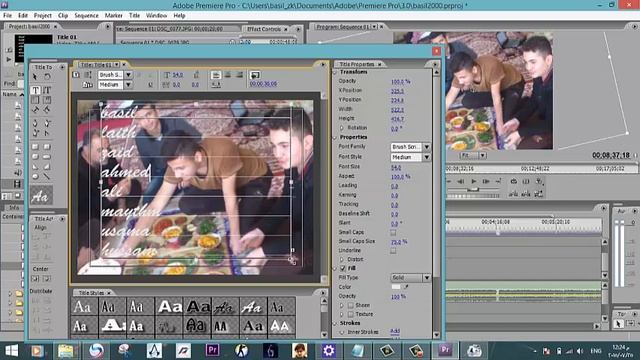Select the Wedge shape tool
Viewport: 640px width, 360px height.
tap(36, 167)
